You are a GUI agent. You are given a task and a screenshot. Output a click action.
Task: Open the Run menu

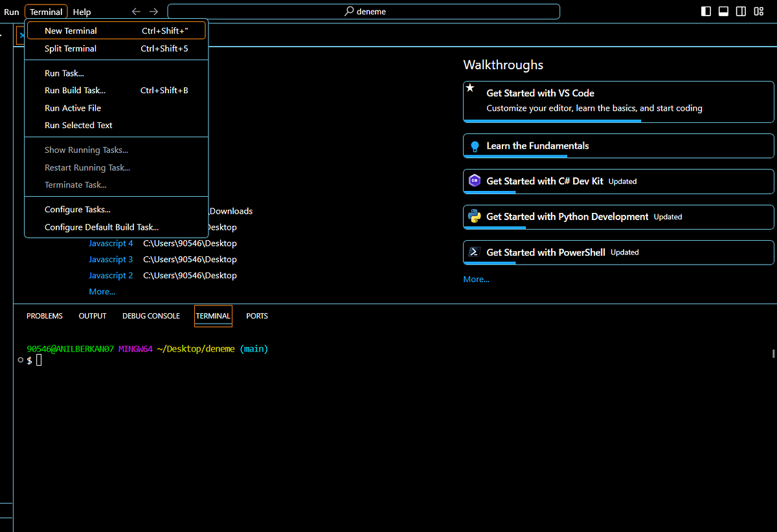(x=12, y=12)
